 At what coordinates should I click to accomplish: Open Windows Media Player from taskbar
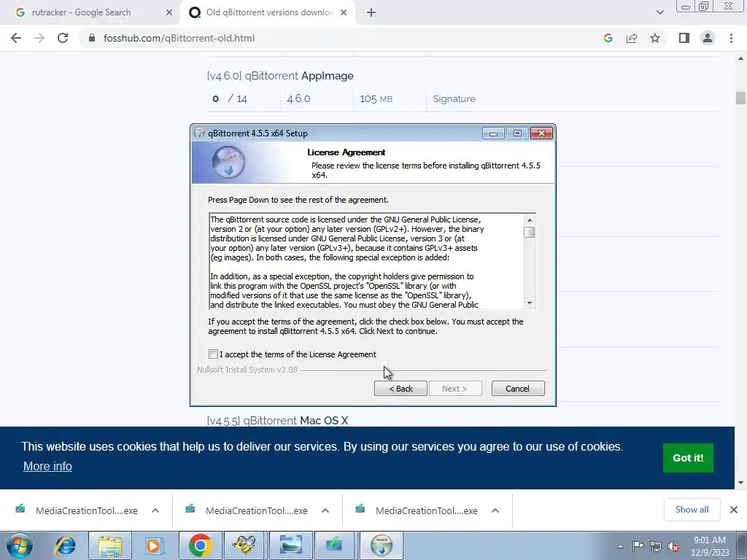154,545
